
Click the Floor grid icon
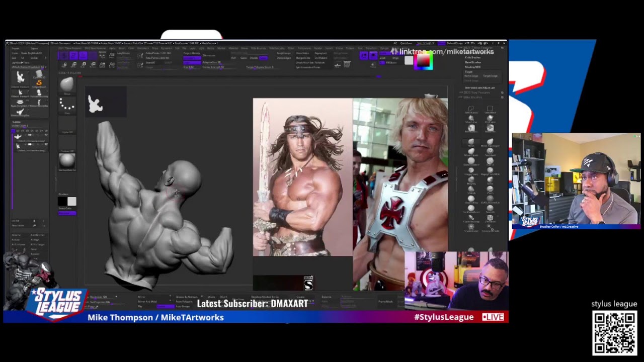[x=338, y=65]
